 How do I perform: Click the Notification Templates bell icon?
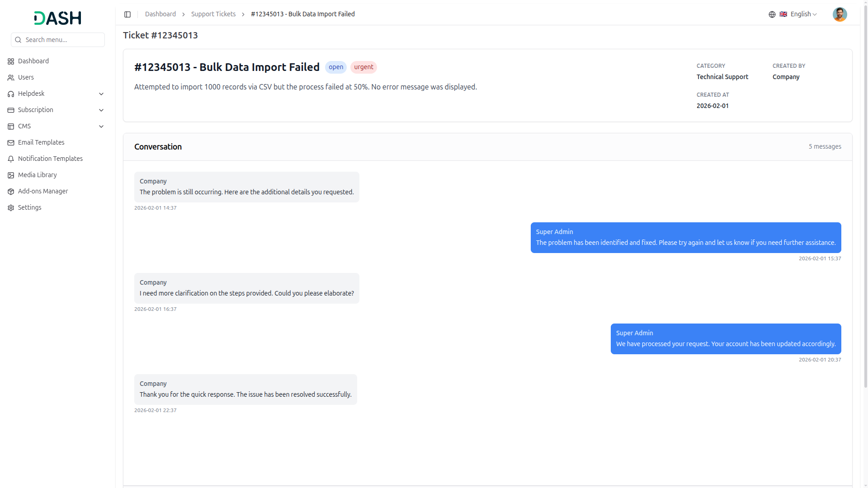coord(11,159)
